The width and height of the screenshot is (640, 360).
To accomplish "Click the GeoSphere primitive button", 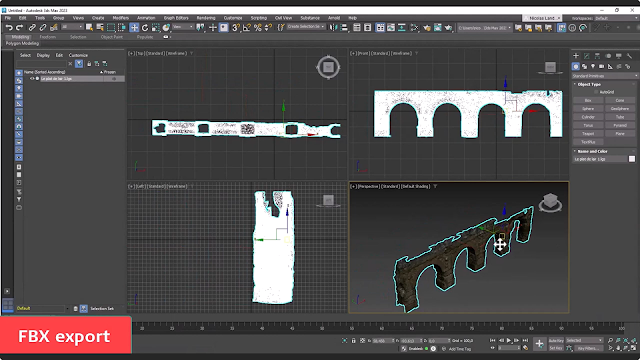I will click(x=620, y=109).
